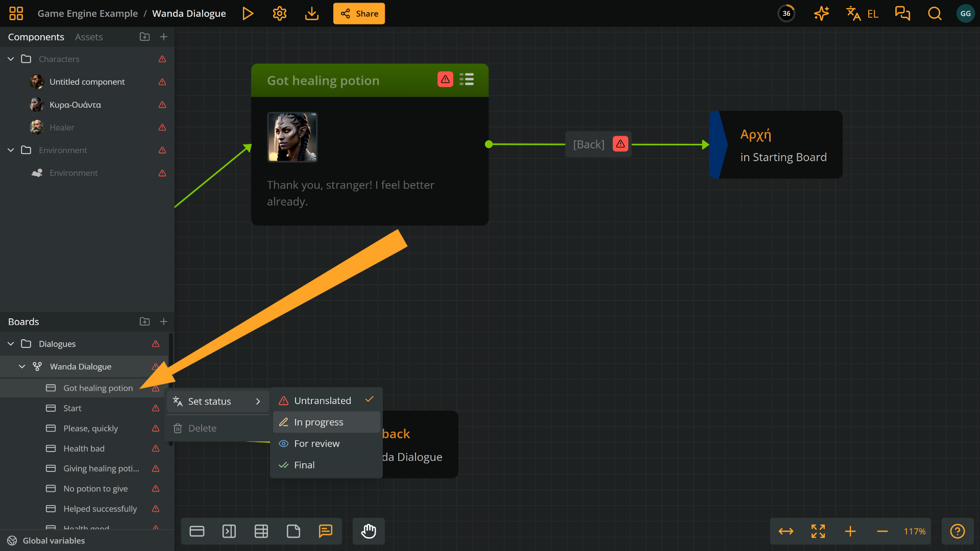This screenshot has width=980, height=551.
Task: Switch to the Assets tab
Action: point(89,37)
